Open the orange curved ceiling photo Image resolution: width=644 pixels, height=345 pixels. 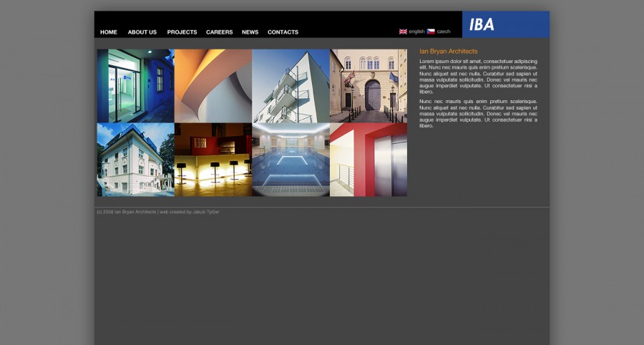point(213,85)
